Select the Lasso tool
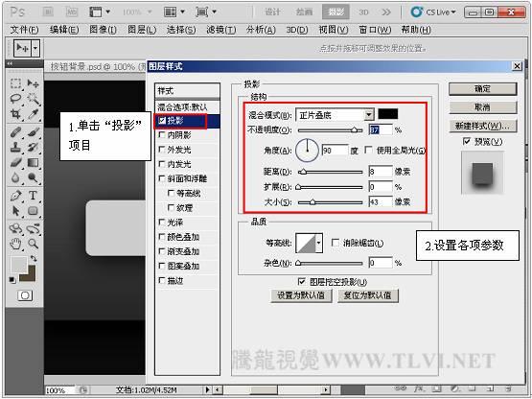Image resolution: width=532 pixels, height=399 pixels. [15, 99]
